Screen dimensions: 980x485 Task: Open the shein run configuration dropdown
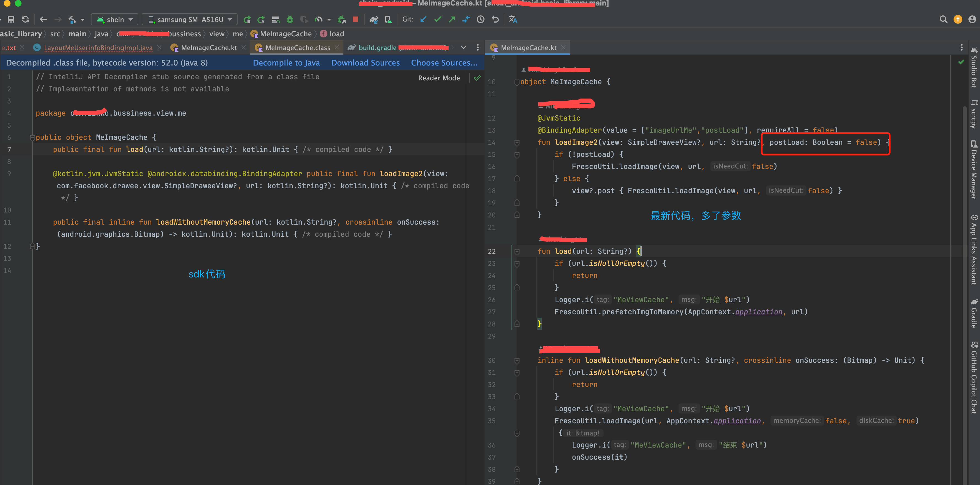click(115, 19)
